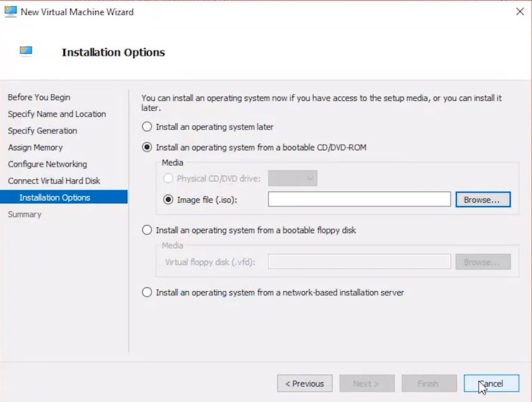Open the Summary step
The image size is (532, 402).
coord(25,215)
